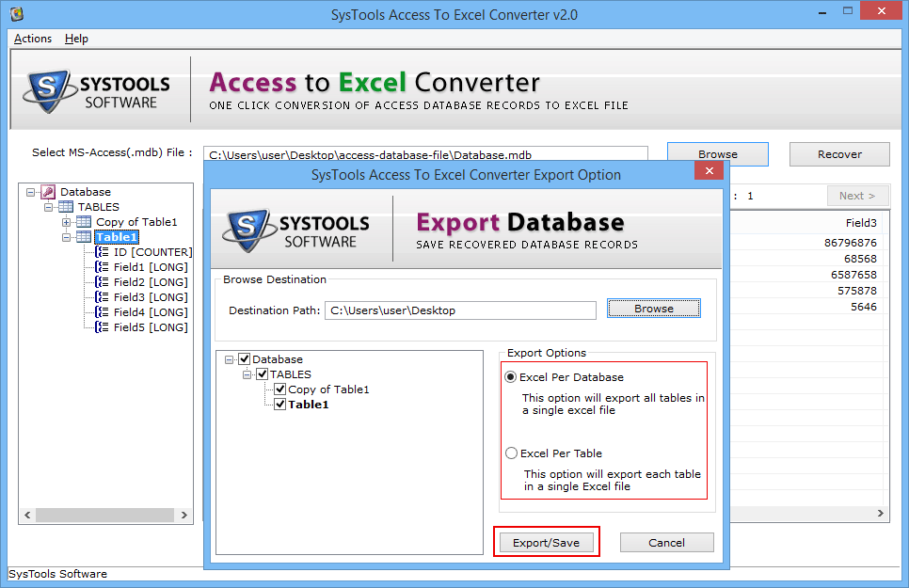Cancel the export dialog
The width and height of the screenshot is (909, 588).
coord(666,543)
